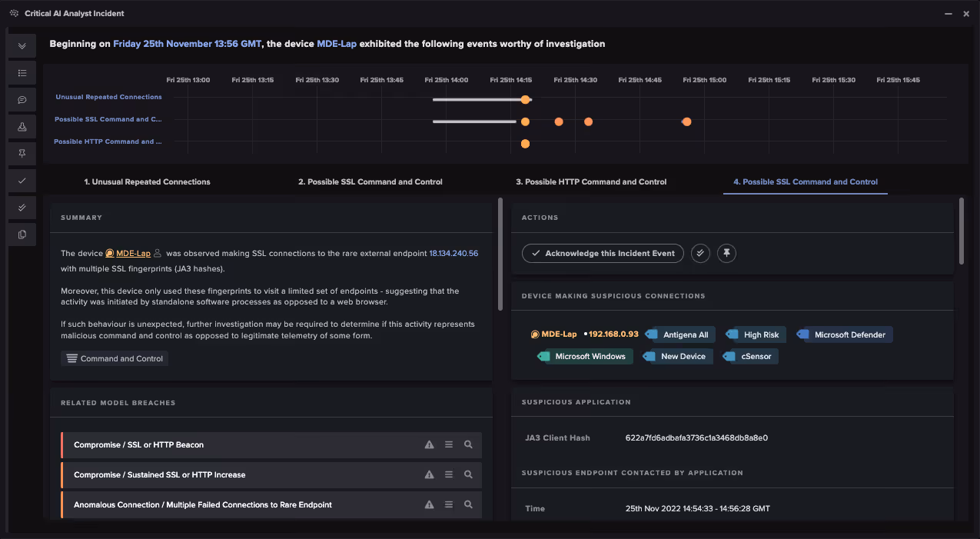Click the warning icon on Multiple Failed Connections row
Viewport: 980px width, 539px height.
point(429,505)
